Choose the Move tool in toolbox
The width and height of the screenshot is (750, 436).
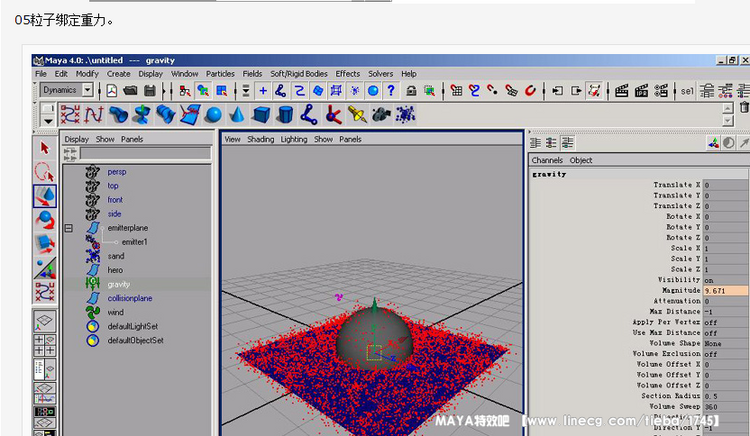point(44,196)
